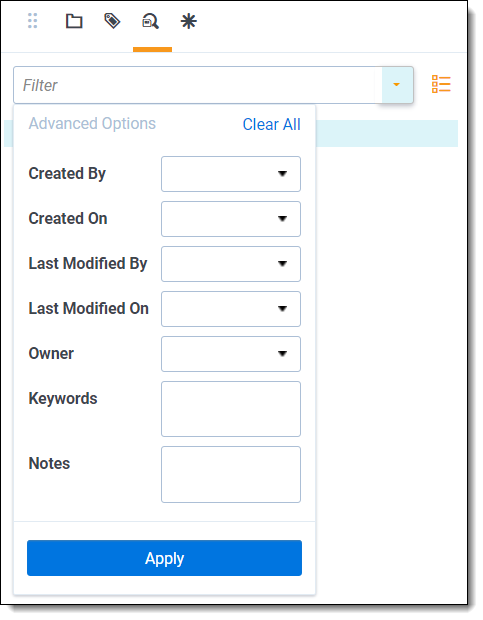Click the Advanced Options heading
Image resolution: width=483 pixels, height=620 pixels.
[92, 124]
